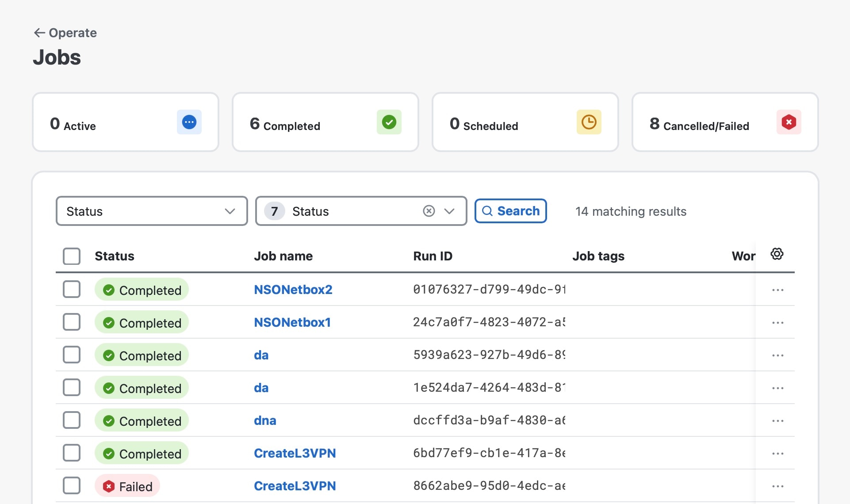Open the da job with run 1e524da7
The height and width of the screenshot is (504, 850).
click(261, 388)
